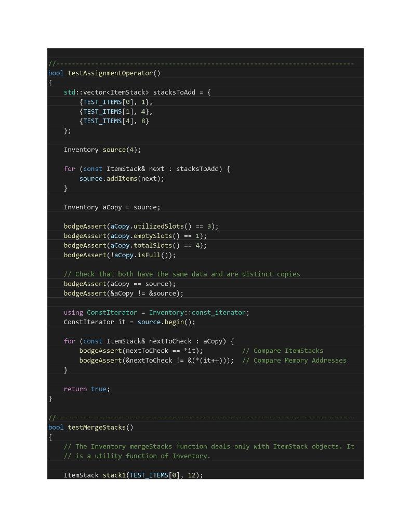Click the line "Inventory aCopy = source;"

click(112, 207)
